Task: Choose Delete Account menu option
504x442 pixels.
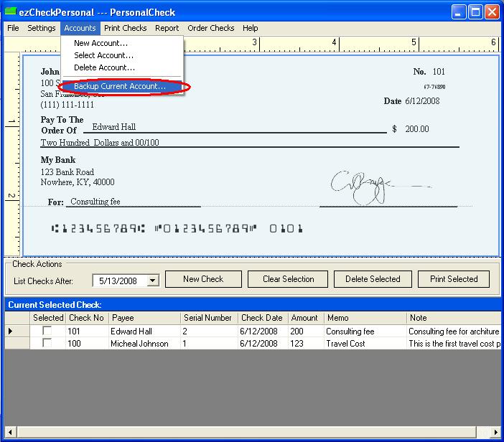Action: point(104,67)
